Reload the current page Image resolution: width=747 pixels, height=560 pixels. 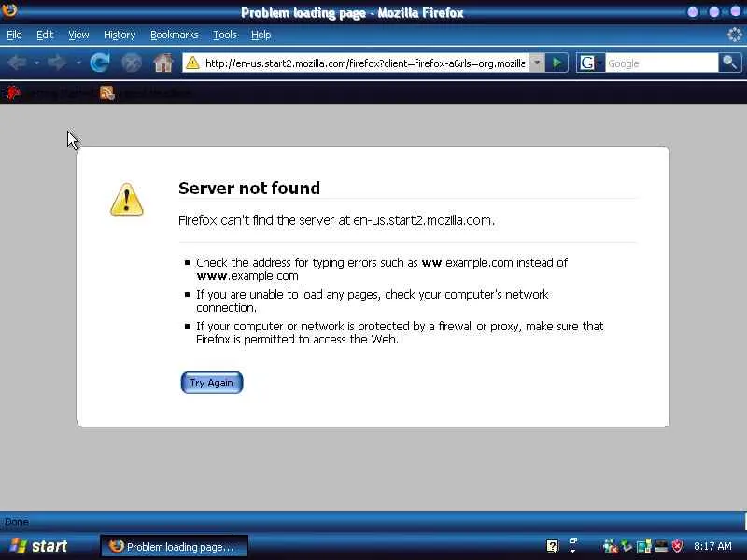coord(100,63)
